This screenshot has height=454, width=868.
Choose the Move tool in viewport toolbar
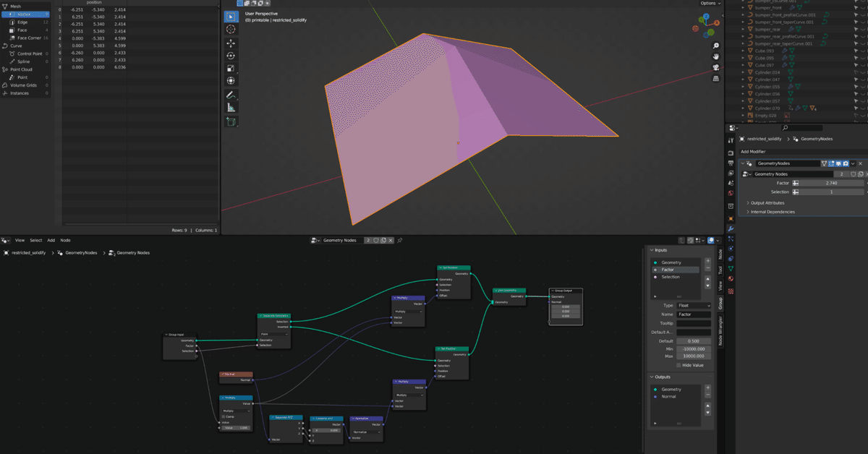point(231,43)
